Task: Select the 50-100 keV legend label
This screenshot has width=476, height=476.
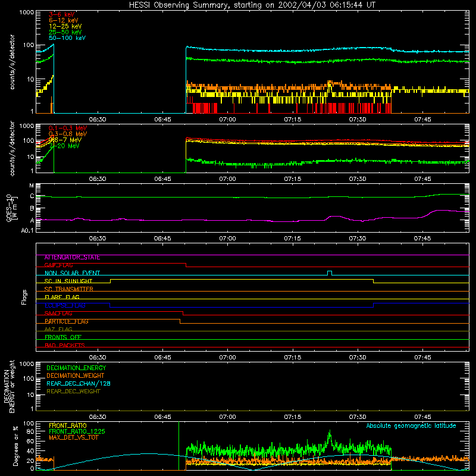Action: coord(67,38)
